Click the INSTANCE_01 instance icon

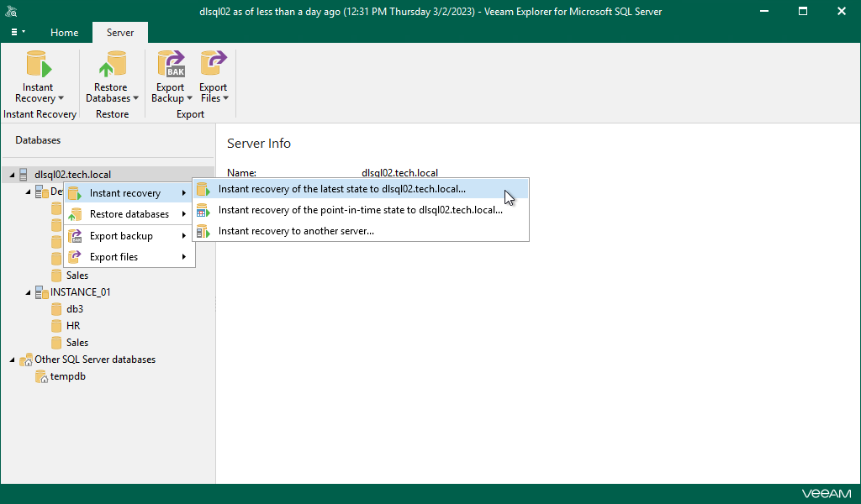[42, 292]
